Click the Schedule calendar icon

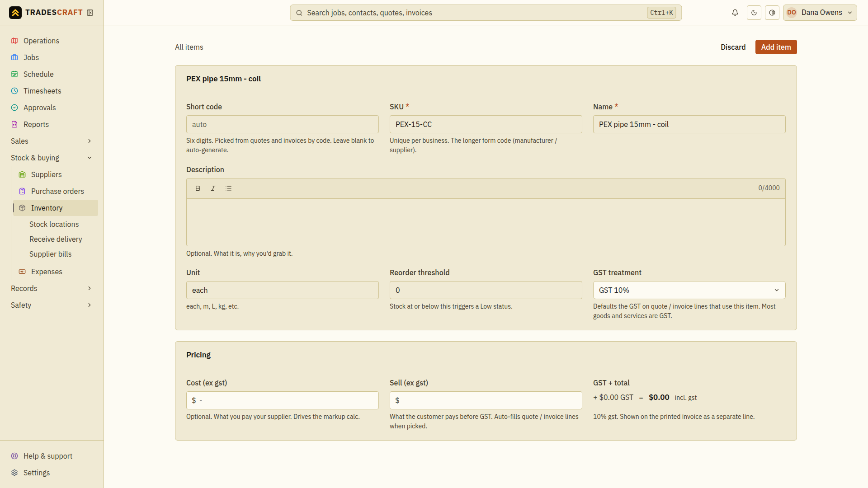tap(14, 74)
